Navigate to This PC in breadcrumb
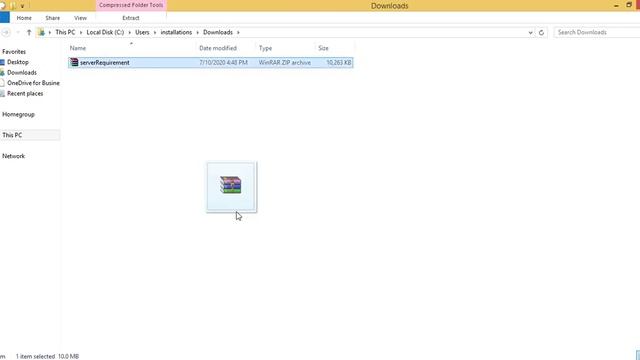This screenshot has height=360, width=640. (x=65, y=32)
